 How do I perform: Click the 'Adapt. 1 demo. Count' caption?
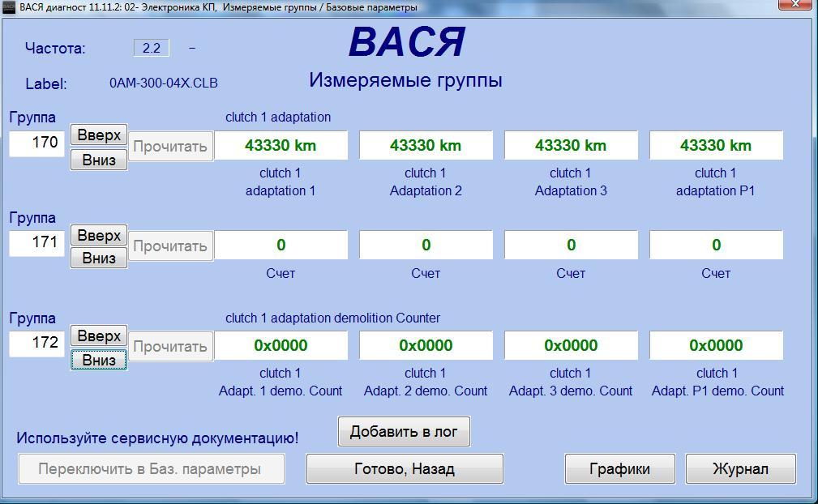(x=281, y=391)
